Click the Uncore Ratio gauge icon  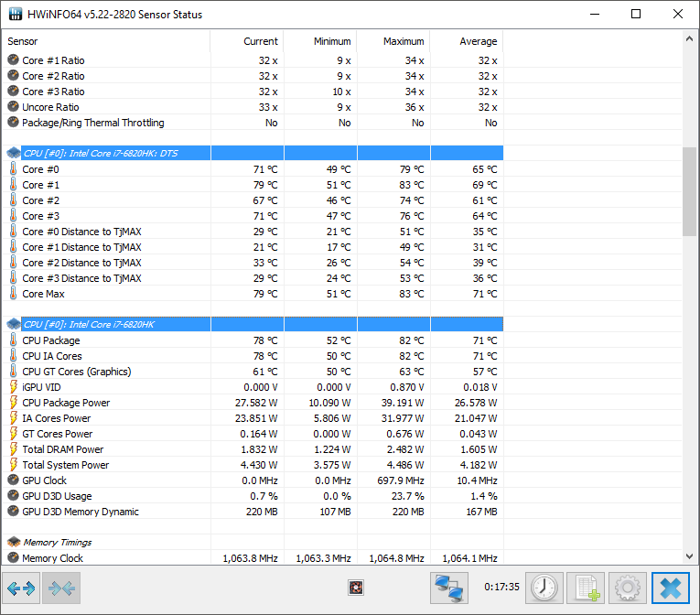tap(14, 107)
